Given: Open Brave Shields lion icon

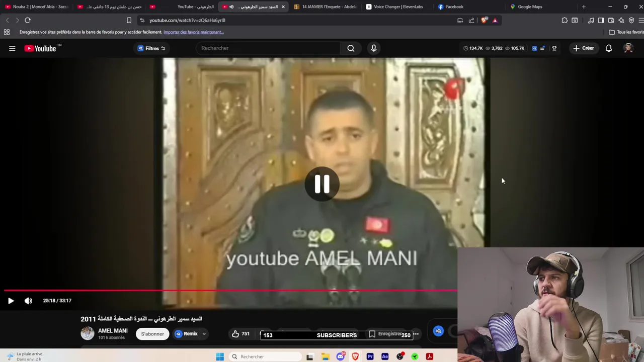Looking at the screenshot, I should (484, 20).
